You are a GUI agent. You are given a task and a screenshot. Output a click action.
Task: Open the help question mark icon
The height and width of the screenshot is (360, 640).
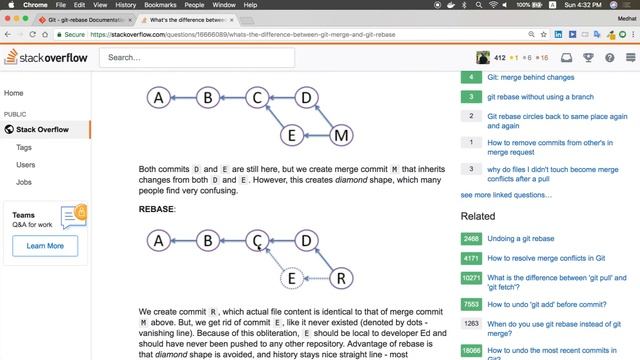tap(609, 58)
